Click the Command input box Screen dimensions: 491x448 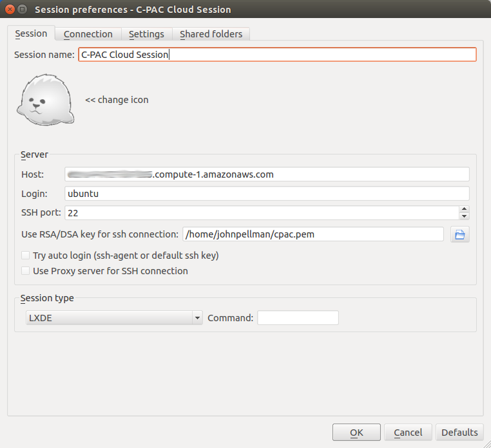298,318
